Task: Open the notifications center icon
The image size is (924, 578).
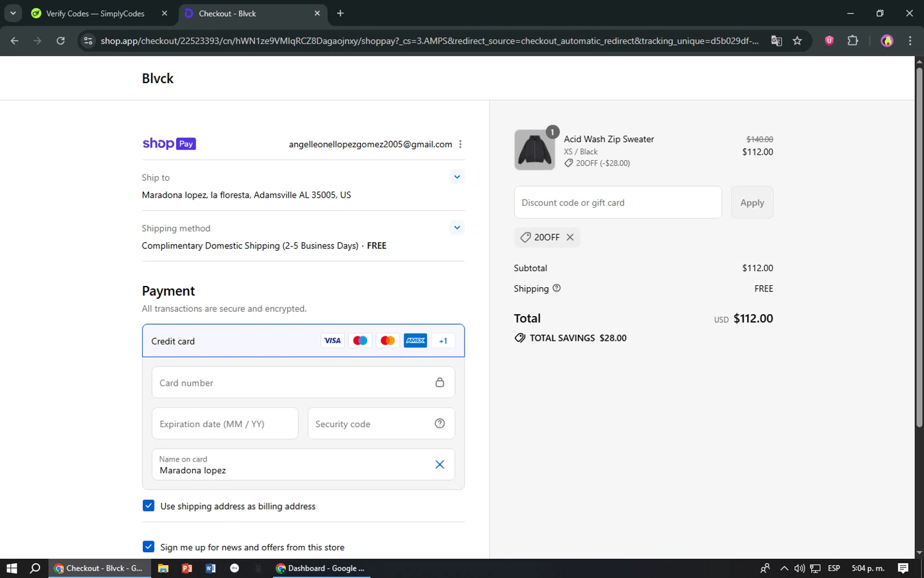Action: (x=903, y=568)
